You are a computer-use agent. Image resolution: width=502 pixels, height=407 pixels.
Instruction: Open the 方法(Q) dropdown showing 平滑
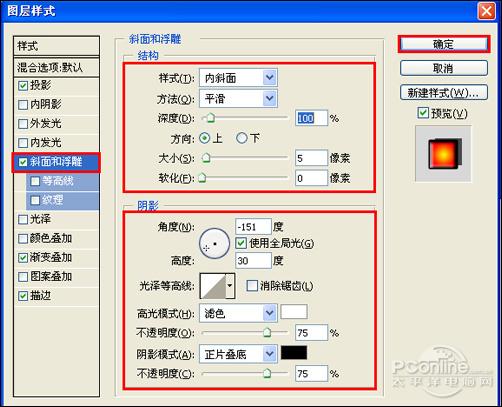coord(238,99)
